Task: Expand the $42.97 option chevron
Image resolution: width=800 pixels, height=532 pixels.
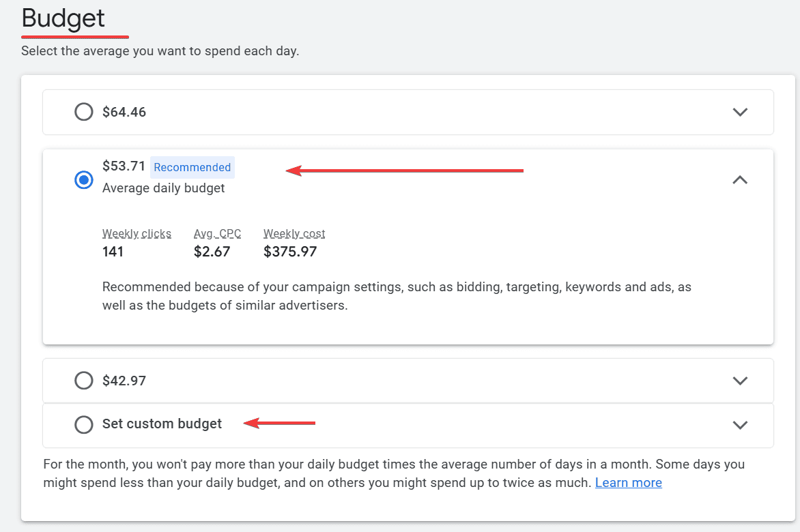Action: pos(740,381)
